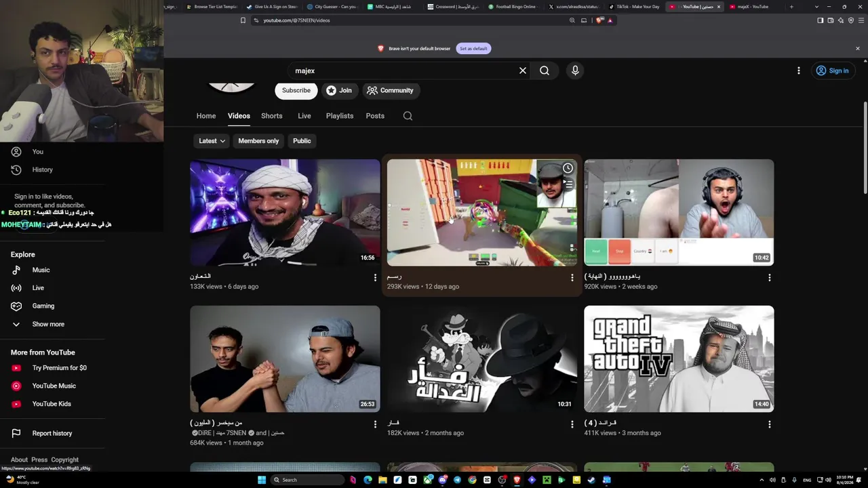The image size is (868, 488).
Task: Start voice search with the microphone icon
Action: pos(575,70)
